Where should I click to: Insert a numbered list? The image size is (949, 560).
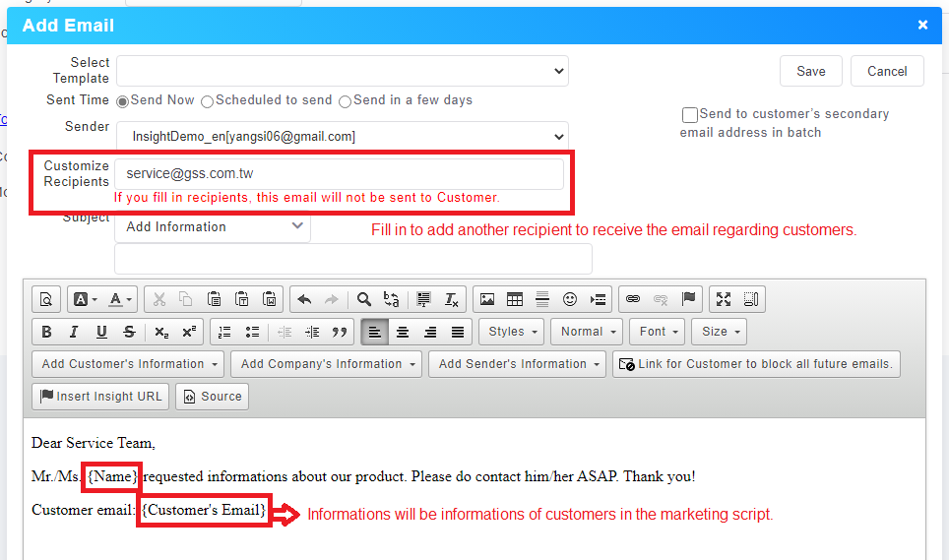pyautogui.click(x=224, y=332)
